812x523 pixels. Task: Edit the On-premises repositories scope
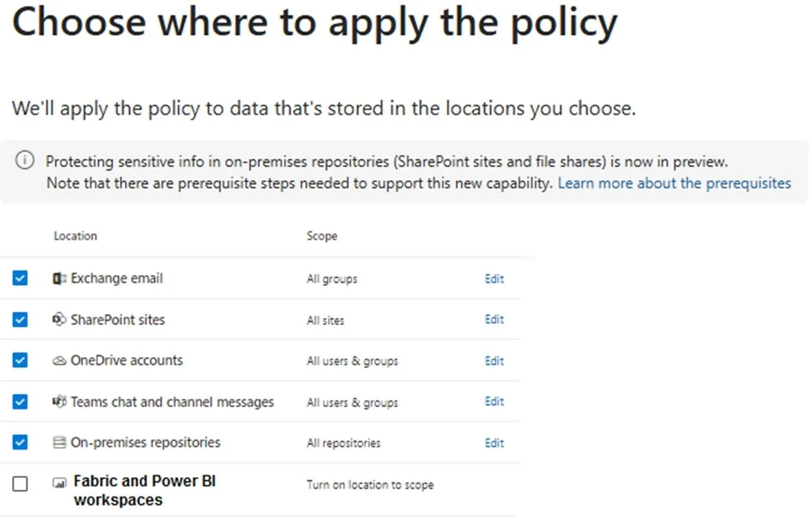coord(494,443)
